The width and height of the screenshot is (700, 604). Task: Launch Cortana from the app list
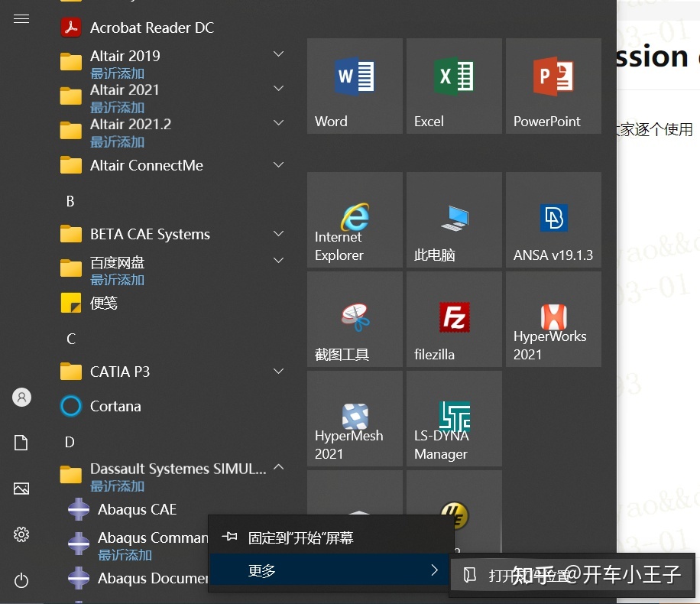tap(172, 407)
